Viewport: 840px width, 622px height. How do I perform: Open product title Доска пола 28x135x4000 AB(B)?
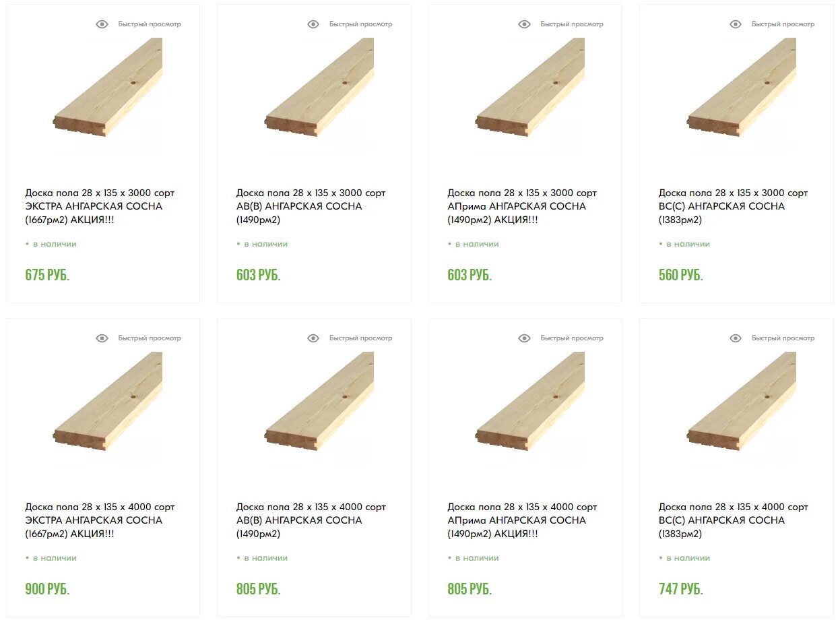(311, 520)
